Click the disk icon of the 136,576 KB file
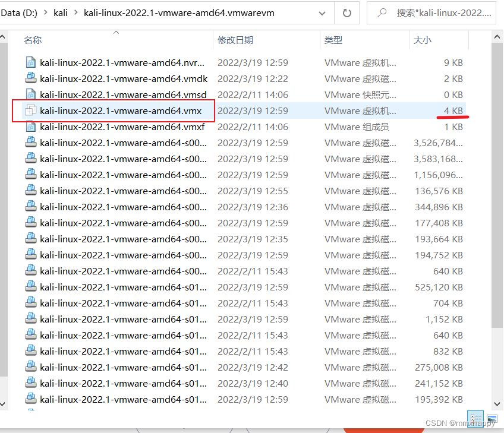 coord(30,191)
